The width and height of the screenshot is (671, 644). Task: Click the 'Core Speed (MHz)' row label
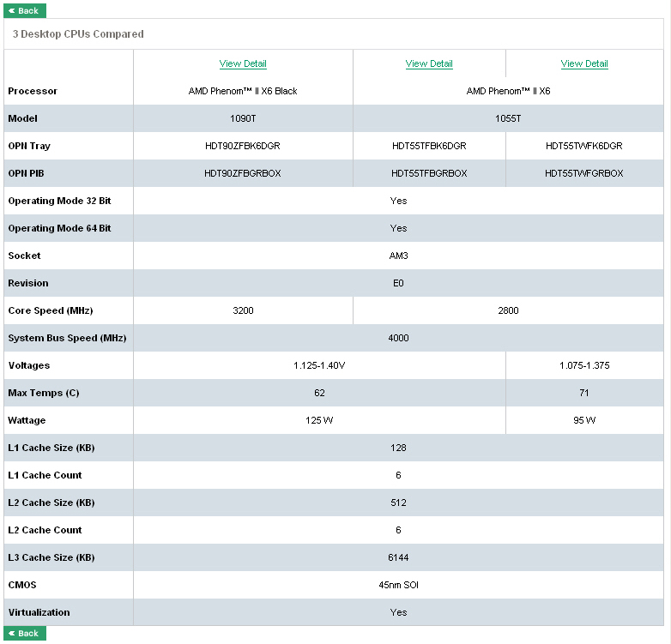(x=51, y=310)
